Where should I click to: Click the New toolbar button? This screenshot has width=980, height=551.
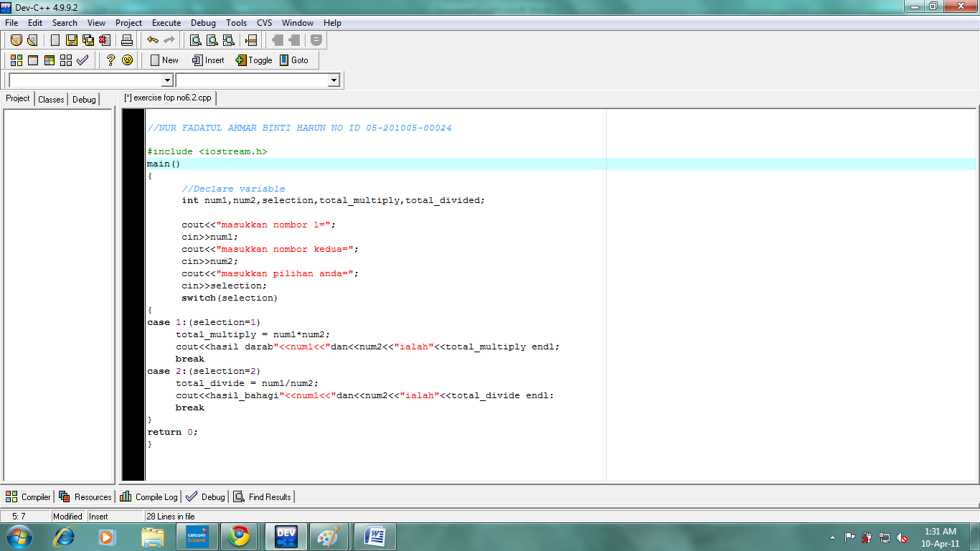tap(164, 60)
